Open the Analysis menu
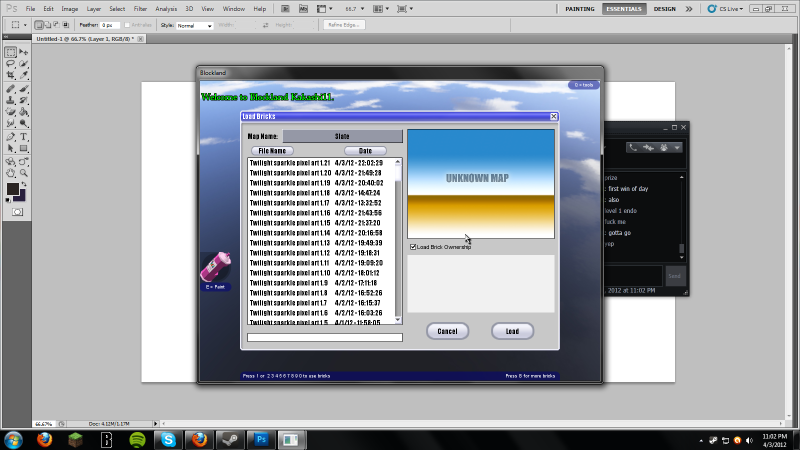 click(x=166, y=9)
